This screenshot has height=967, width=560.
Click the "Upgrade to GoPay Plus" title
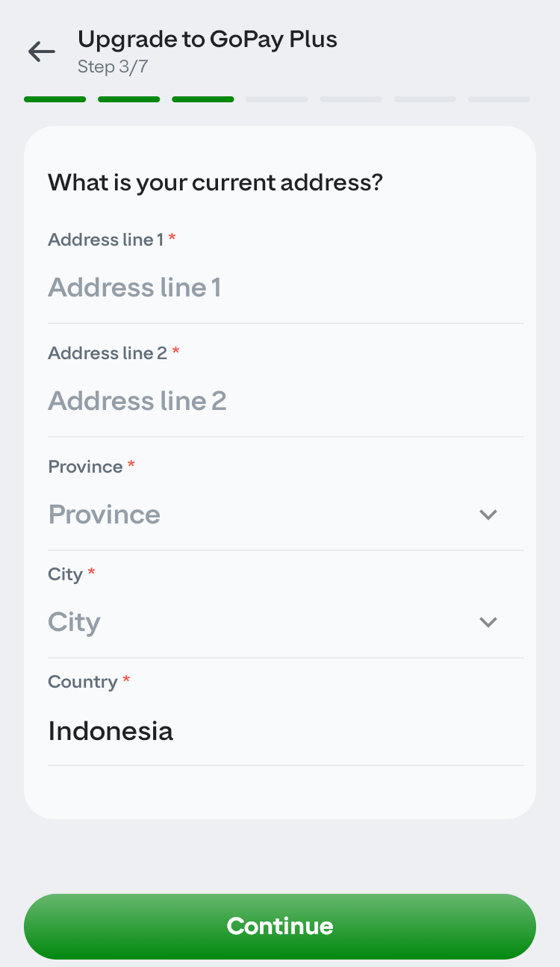coord(208,39)
